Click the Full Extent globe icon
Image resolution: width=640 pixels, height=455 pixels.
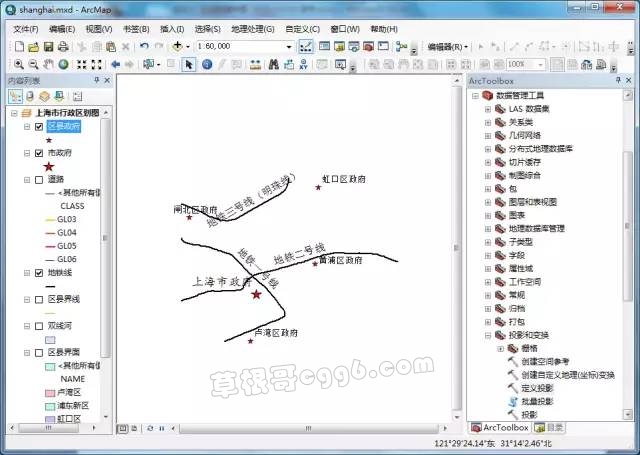[x=63, y=64]
